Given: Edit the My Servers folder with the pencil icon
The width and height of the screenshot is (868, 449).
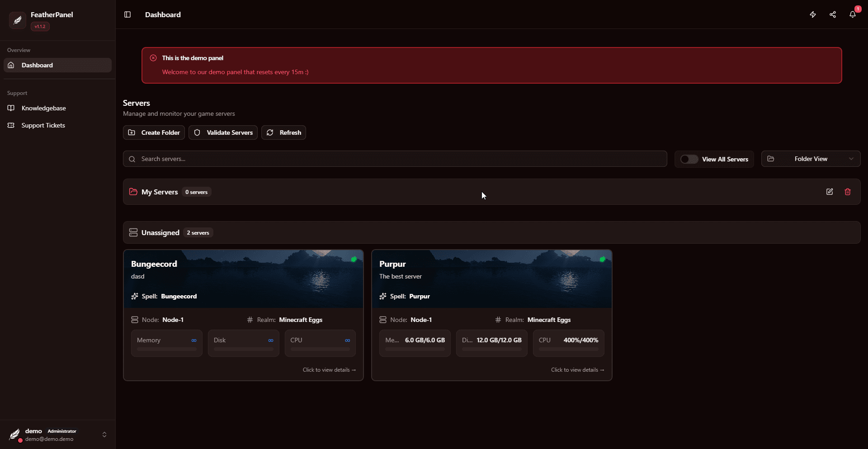Looking at the screenshot, I should click(830, 192).
